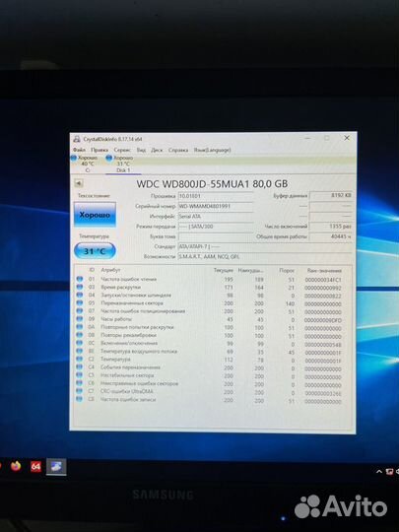Click status icon of attribute 09 row
399x532 pixels.
[x=80, y=319]
